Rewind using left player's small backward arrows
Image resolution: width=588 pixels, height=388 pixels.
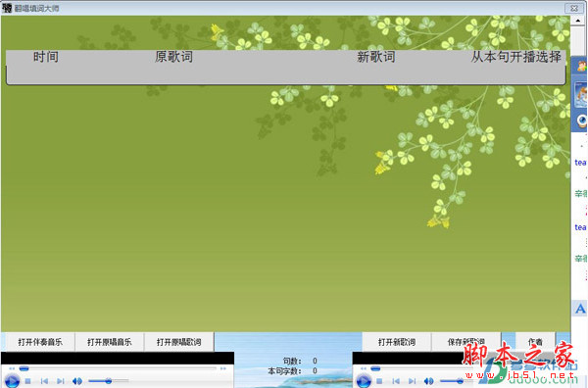coord(12,368)
